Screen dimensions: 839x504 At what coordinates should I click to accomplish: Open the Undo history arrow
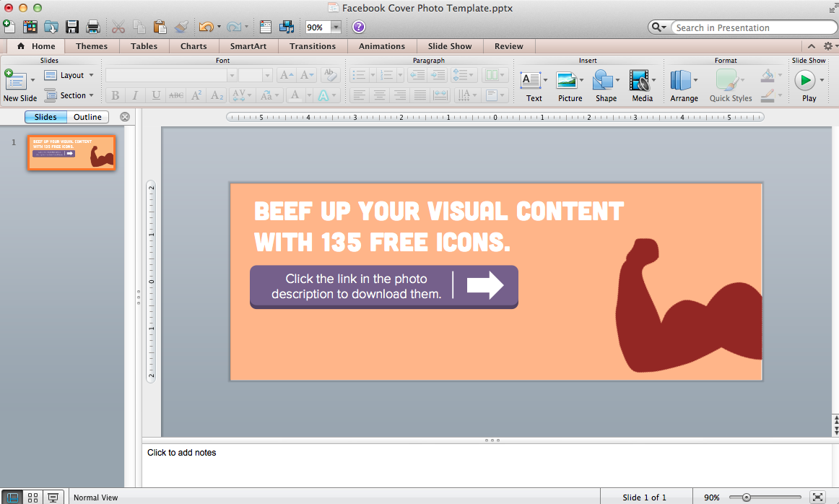tap(219, 27)
